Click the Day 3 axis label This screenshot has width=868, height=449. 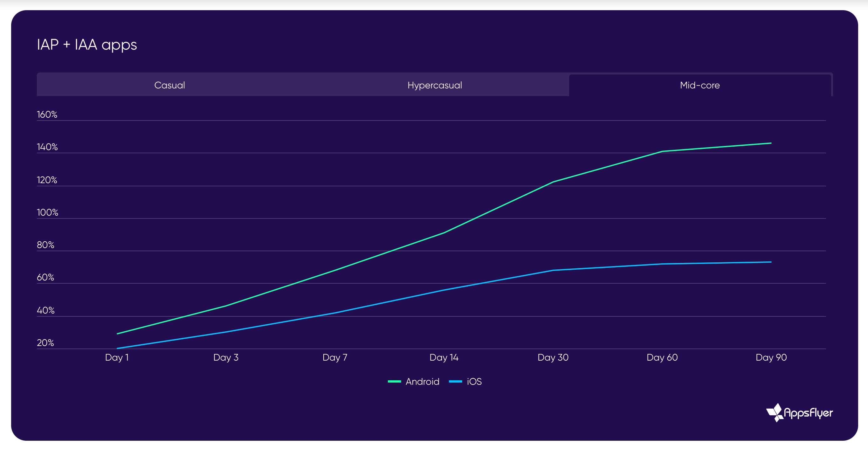(226, 357)
